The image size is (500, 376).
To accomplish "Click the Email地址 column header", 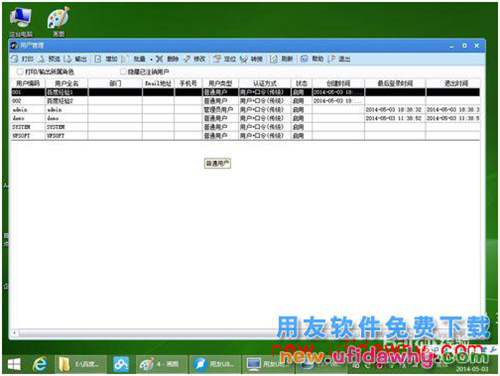I will point(158,83).
